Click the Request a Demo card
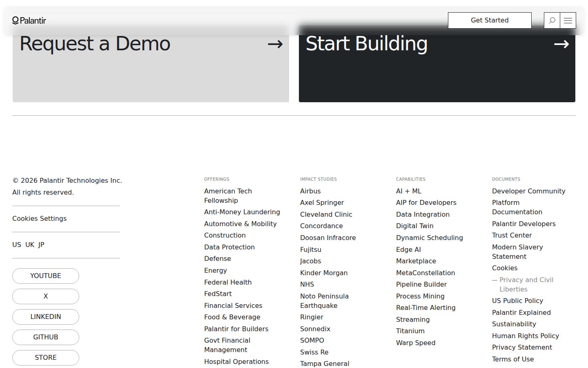This screenshot has width=588, height=368. click(x=151, y=64)
